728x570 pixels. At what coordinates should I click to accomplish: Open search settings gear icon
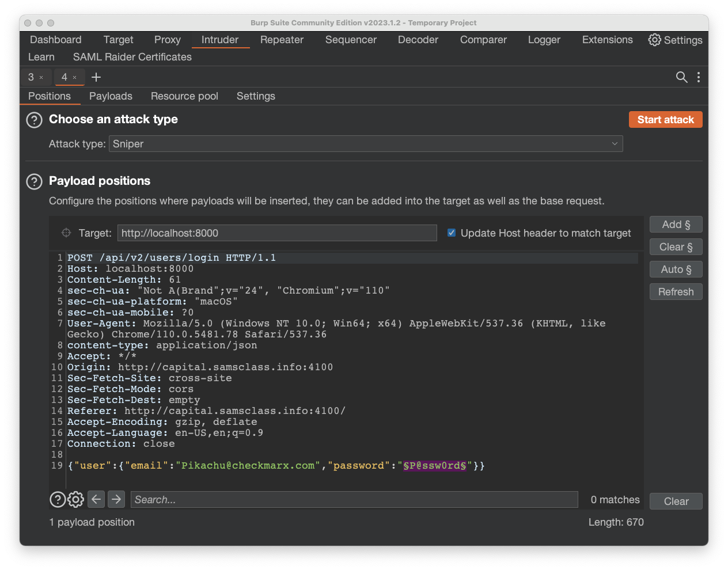click(76, 499)
